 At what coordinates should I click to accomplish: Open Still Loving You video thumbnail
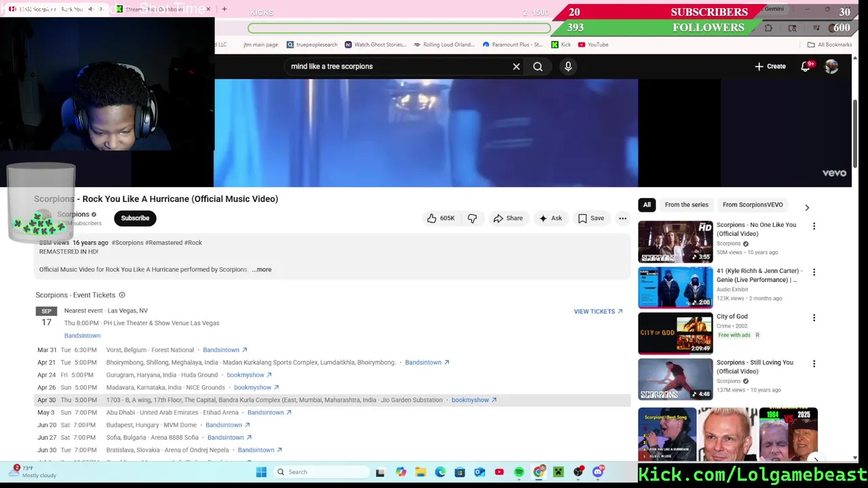coord(675,379)
